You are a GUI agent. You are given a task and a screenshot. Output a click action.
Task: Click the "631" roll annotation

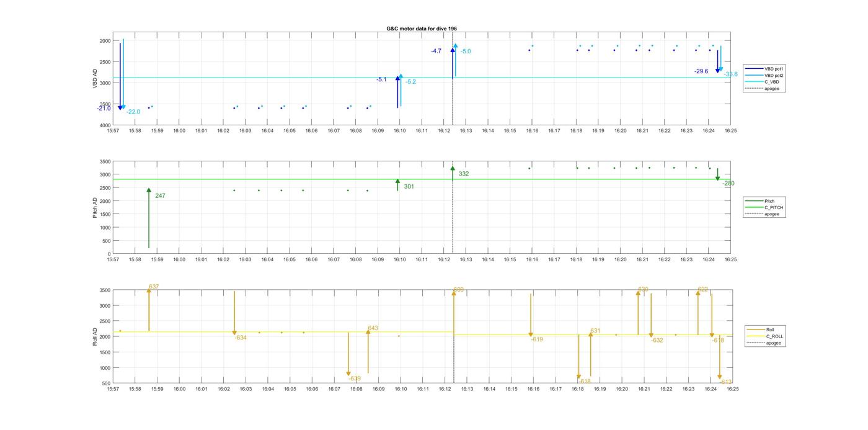[595, 331]
